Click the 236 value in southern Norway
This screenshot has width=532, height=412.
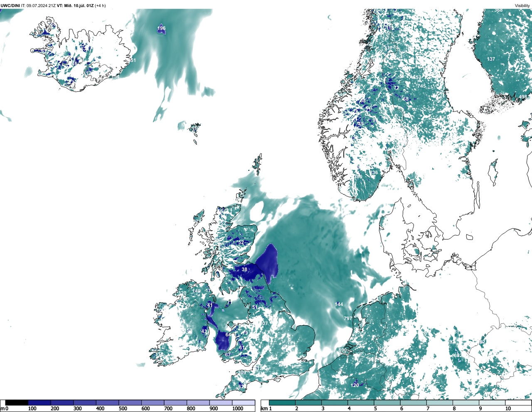[x=374, y=173]
